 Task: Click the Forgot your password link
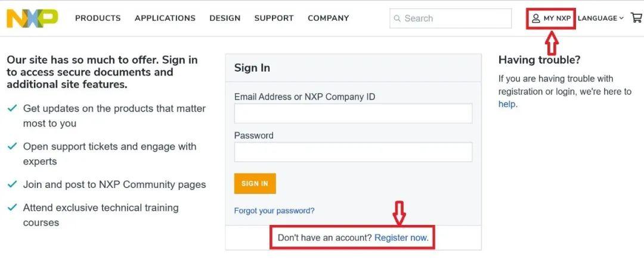(x=274, y=211)
